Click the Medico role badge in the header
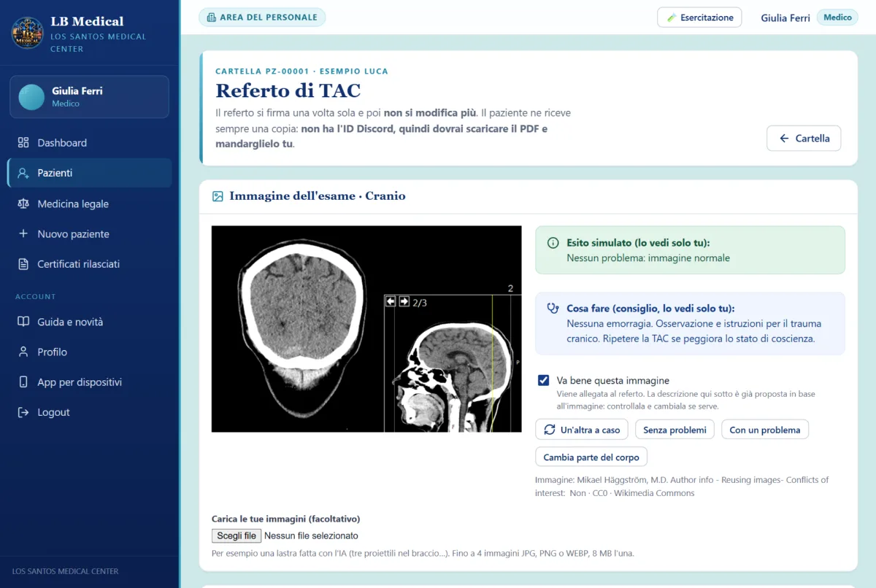This screenshot has height=588, width=876. [x=837, y=18]
